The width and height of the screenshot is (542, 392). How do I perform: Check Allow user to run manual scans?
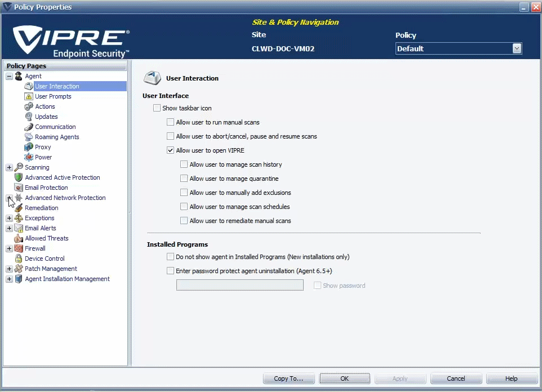tap(170, 122)
